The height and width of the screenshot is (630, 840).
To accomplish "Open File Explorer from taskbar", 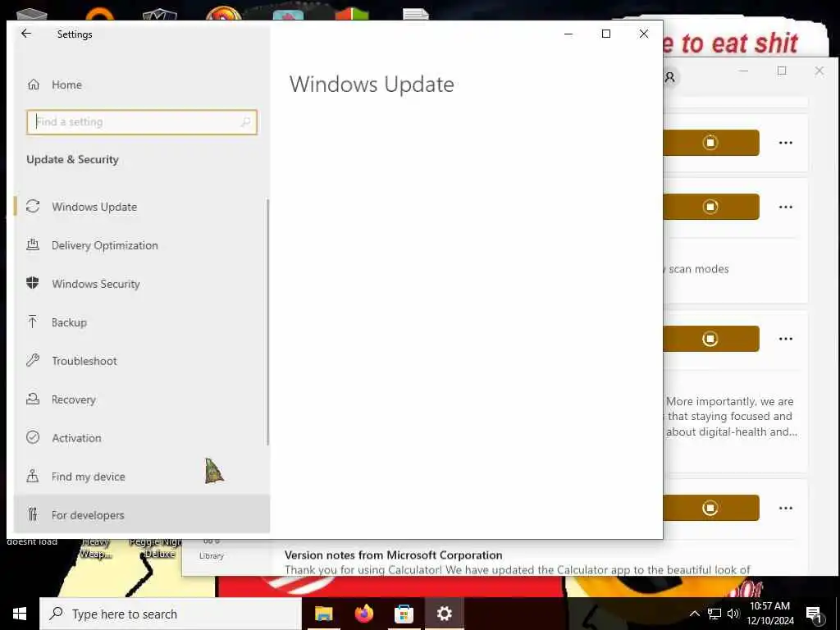I will (323, 614).
